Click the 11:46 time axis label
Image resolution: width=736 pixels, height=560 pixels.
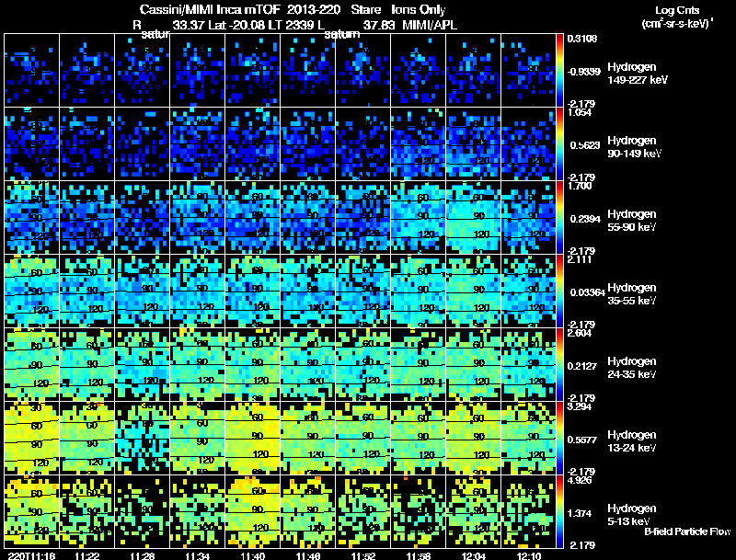308,555
